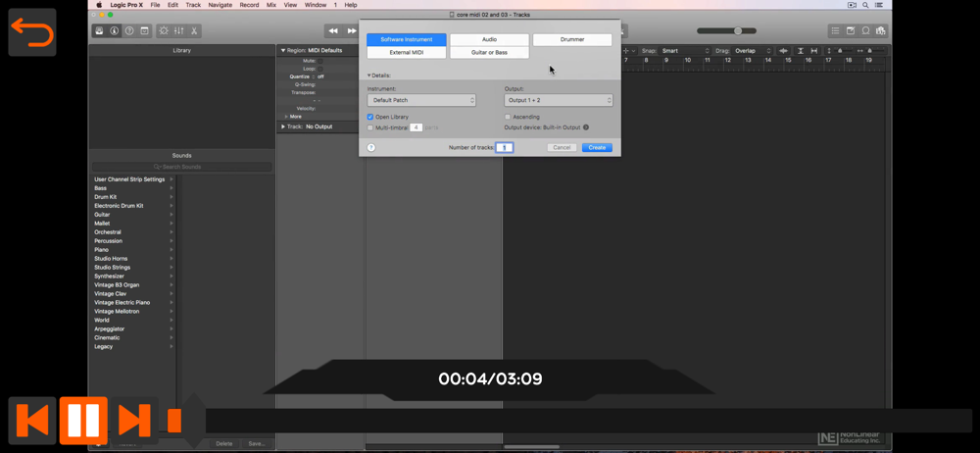Pause the video with the orange pause button
The image size is (980, 453).
83,421
